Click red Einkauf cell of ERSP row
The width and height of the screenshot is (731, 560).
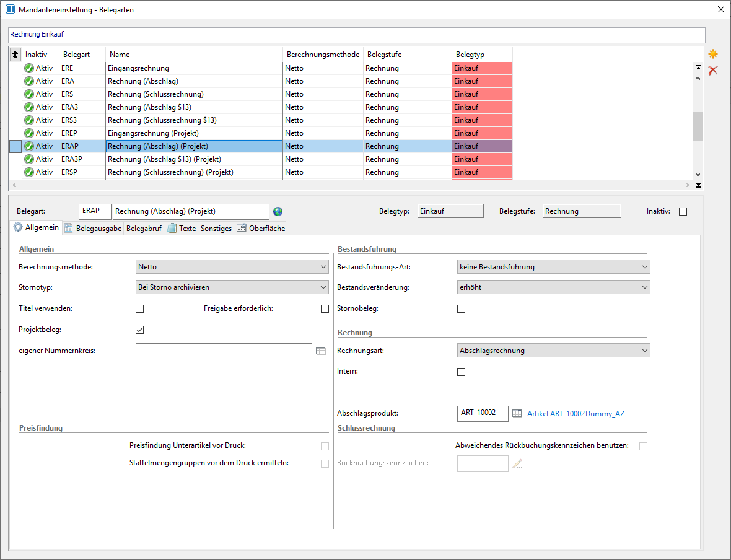coord(482,173)
